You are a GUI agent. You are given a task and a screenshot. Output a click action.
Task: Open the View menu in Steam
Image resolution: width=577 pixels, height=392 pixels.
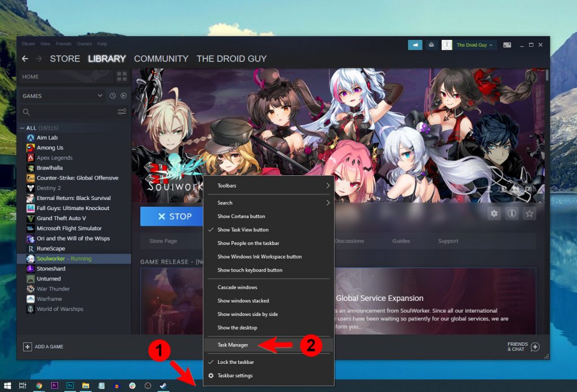click(x=45, y=44)
